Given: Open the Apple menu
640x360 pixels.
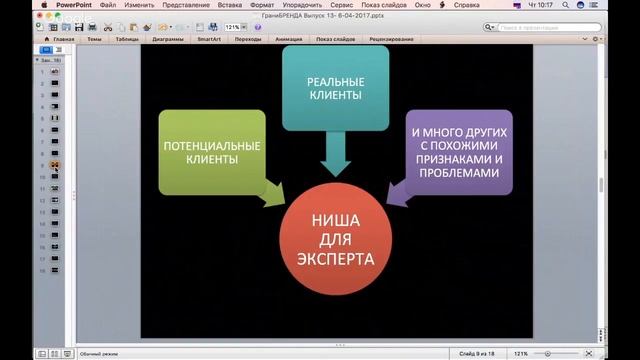Looking at the screenshot, I should 44,5.
